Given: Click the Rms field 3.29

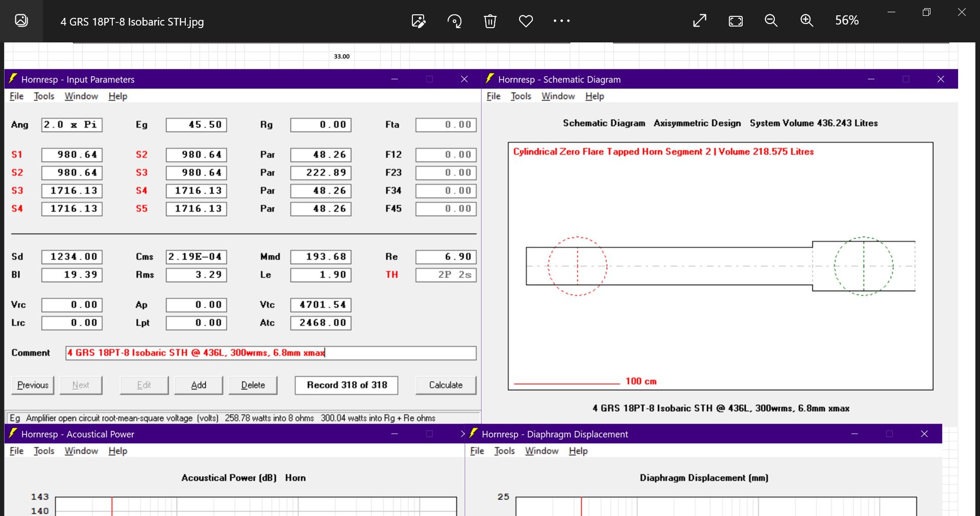Looking at the screenshot, I should [197, 275].
